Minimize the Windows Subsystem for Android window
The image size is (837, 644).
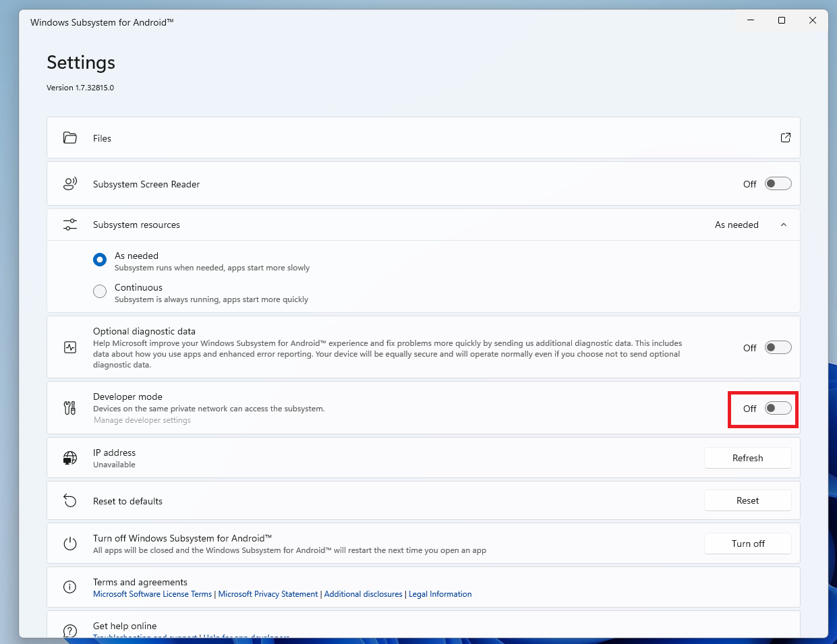point(751,20)
